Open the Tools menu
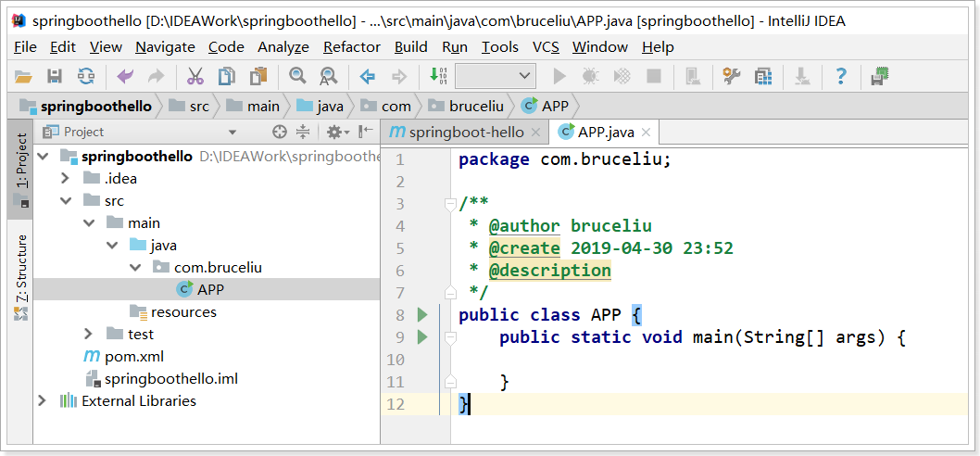This screenshot has width=980, height=456. click(x=500, y=47)
